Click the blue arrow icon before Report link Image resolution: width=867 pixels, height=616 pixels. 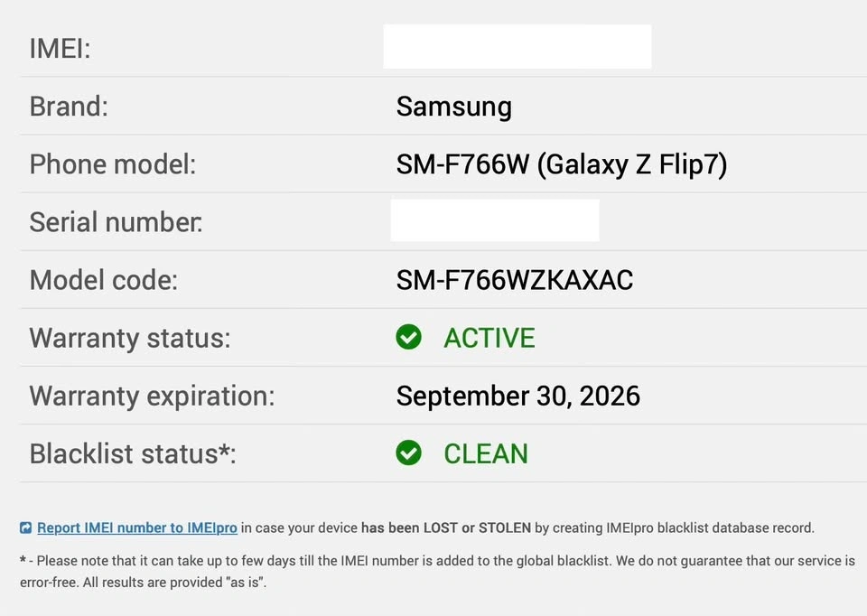pos(26,528)
